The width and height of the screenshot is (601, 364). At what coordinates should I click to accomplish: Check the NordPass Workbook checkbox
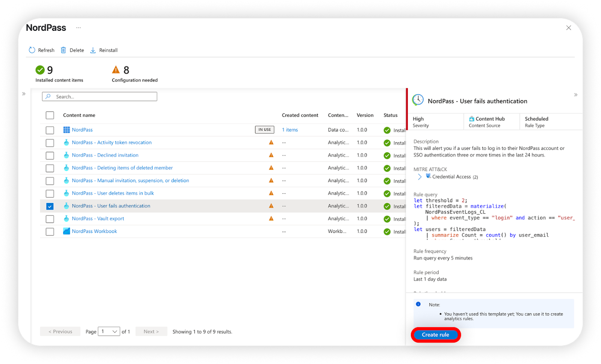(50, 232)
